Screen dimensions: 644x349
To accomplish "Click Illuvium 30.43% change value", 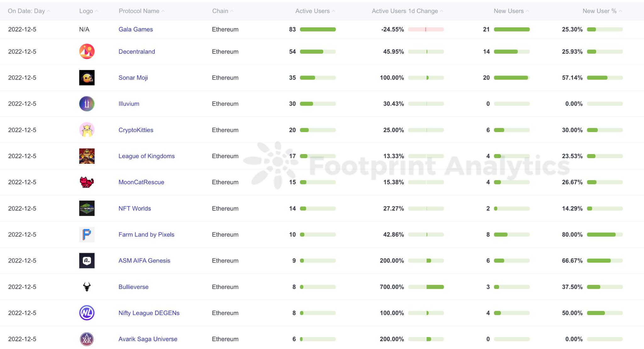I will 393,104.
